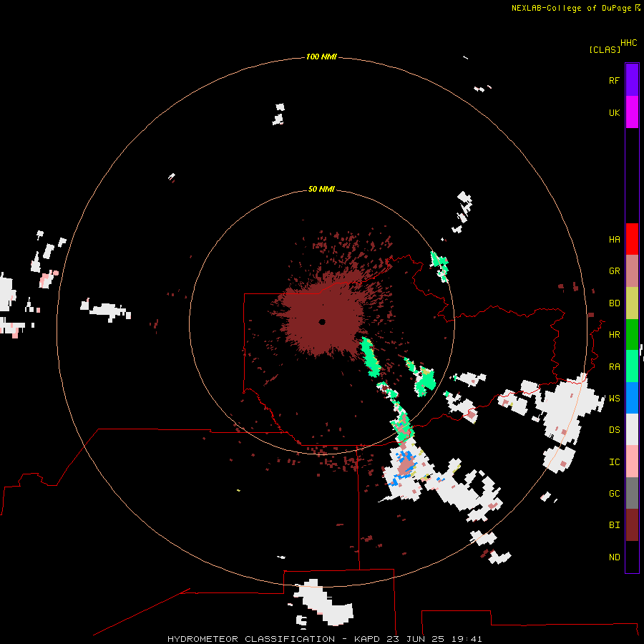The image size is (644, 644).
Task: Click the ND legend label
Action: coord(614,557)
